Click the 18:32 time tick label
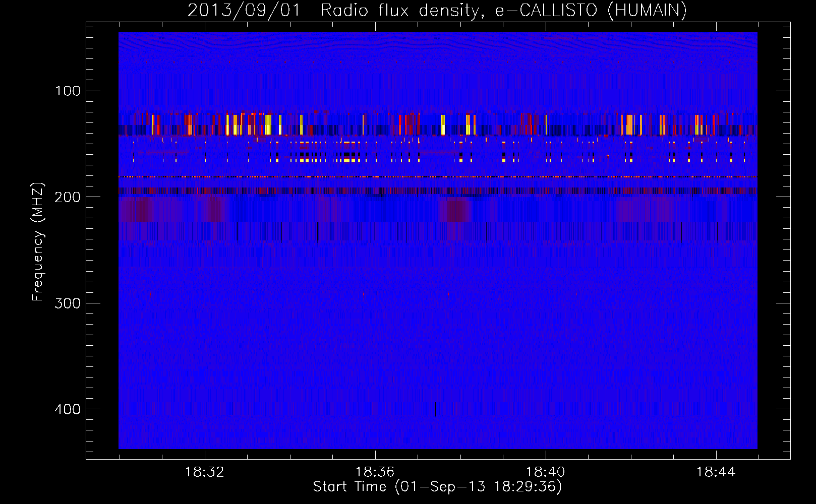Screen dimensions: 816x504 [x=204, y=472]
